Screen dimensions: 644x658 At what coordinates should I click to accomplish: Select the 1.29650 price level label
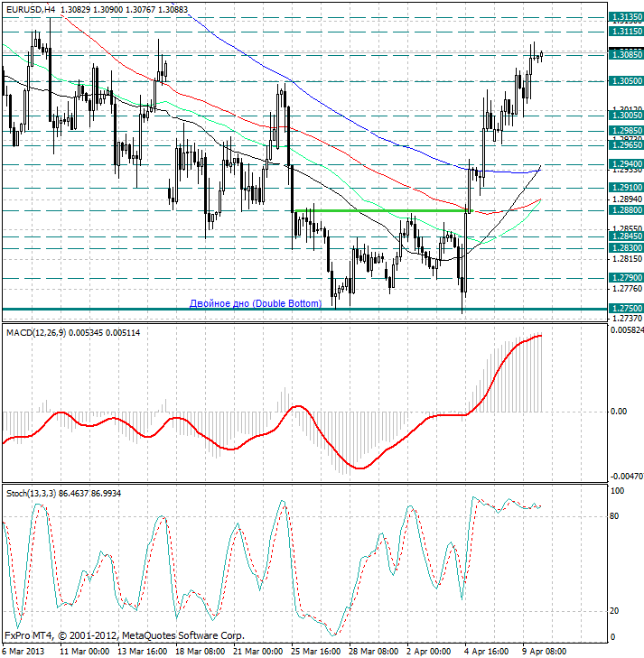pos(626,145)
